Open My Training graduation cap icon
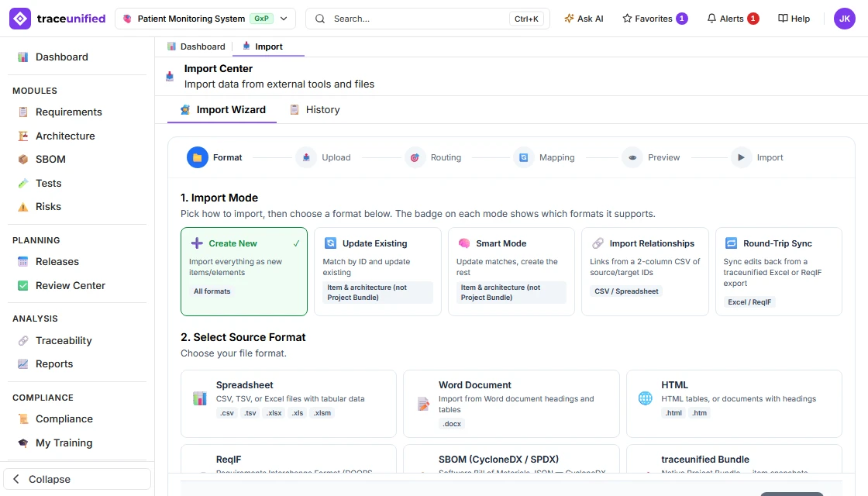This screenshot has height=496, width=868. [x=22, y=443]
